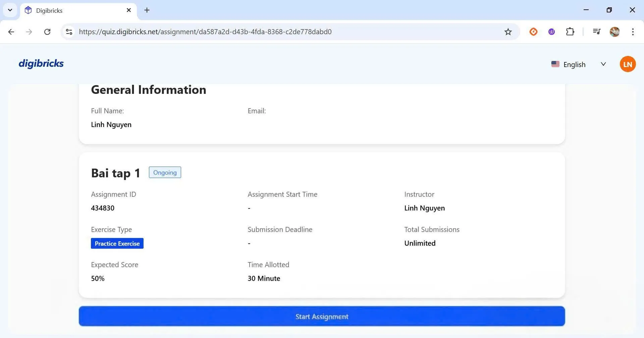Click the orange diamond extension icon

pyautogui.click(x=533, y=32)
